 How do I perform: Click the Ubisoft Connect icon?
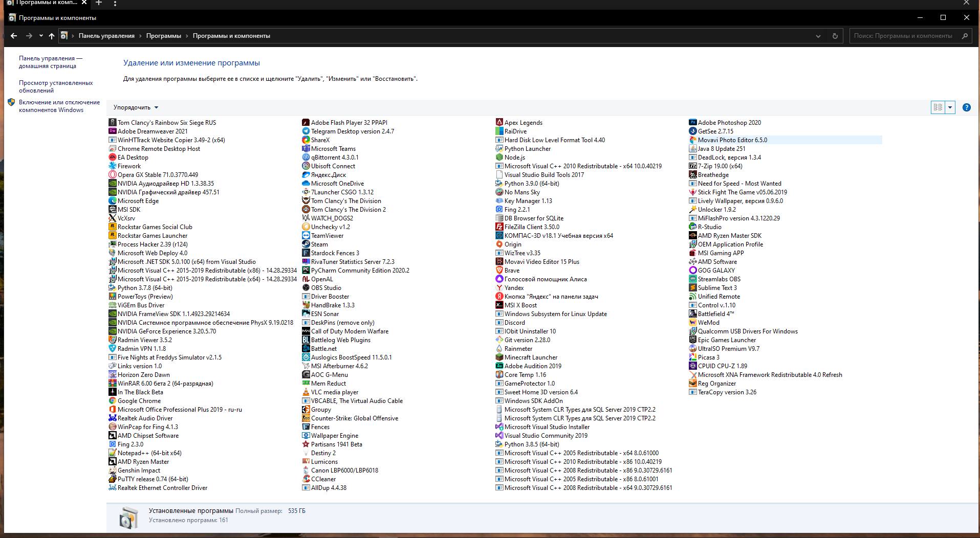(x=306, y=166)
